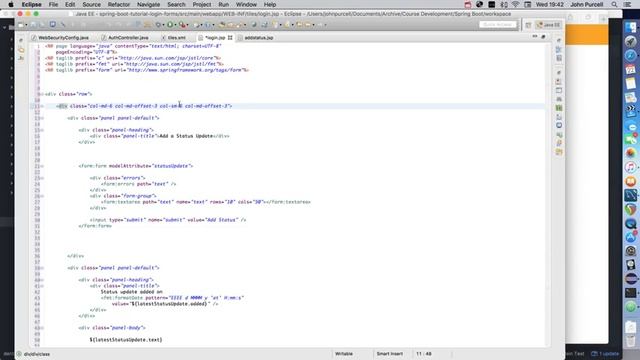
Task: Click the blue square toolbar icon
Action: coord(53,24)
